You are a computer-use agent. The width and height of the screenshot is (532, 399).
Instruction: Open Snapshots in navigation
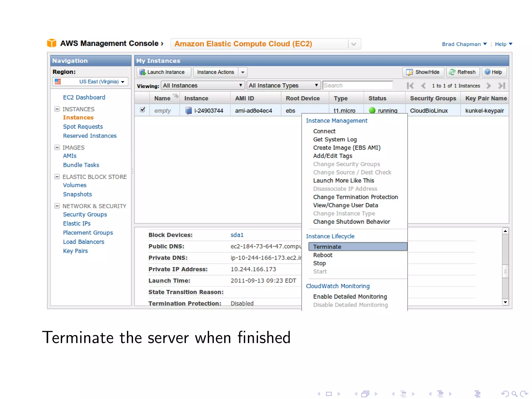(77, 194)
